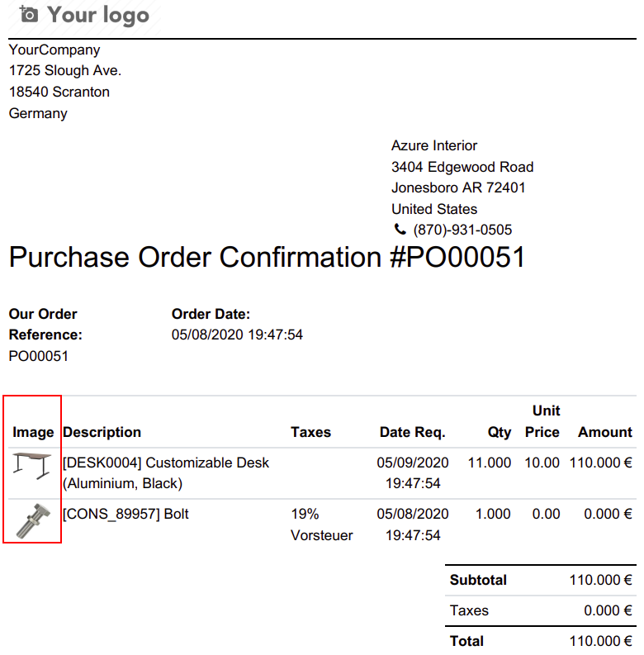Click the Image column header
The image size is (644, 655).
point(33,432)
